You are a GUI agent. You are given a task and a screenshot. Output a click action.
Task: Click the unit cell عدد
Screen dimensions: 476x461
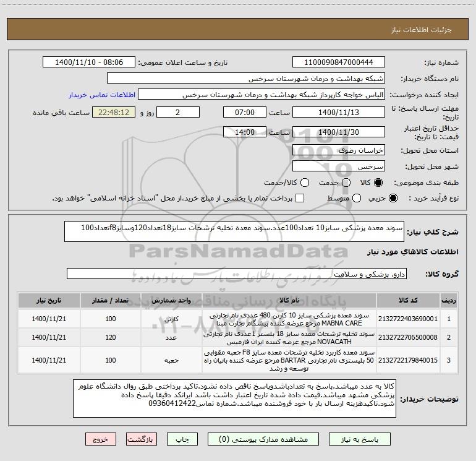point(171,338)
